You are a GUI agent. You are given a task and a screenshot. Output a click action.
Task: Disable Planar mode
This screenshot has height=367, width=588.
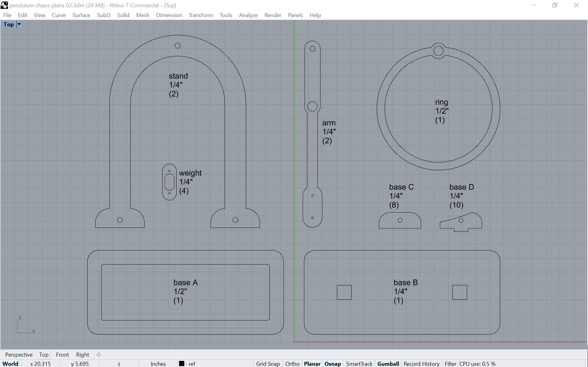tap(312, 364)
